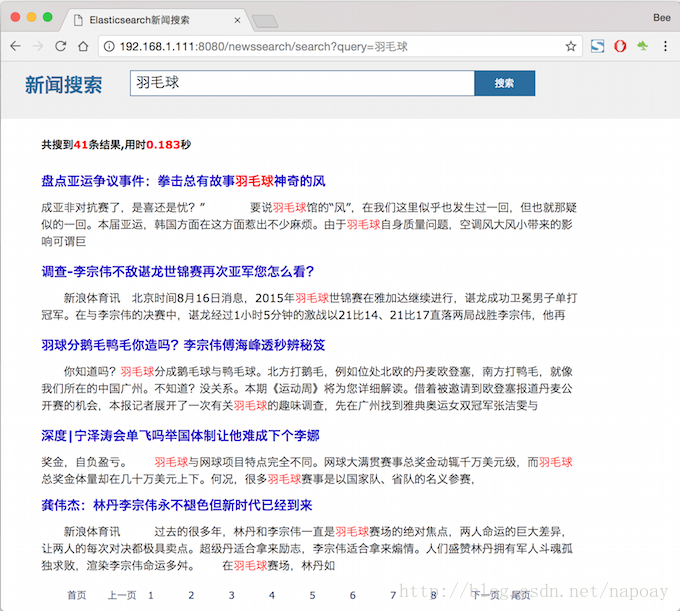This screenshot has height=611, width=680.
Task: Click the site info icon in the address bar
Action: click(x=108, y=47)
